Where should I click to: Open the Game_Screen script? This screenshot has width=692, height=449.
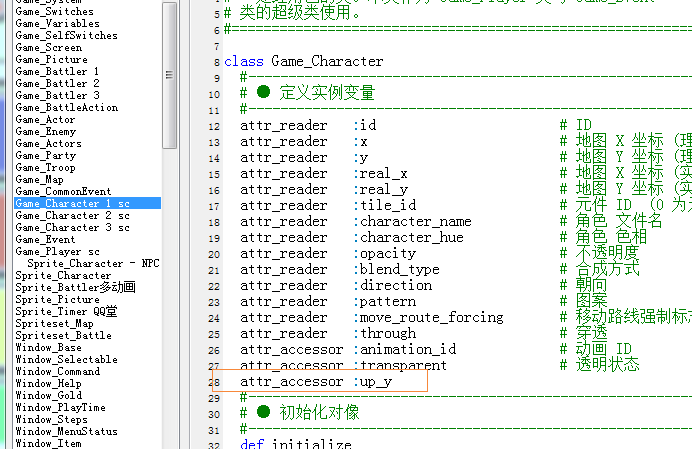point(49,47)
